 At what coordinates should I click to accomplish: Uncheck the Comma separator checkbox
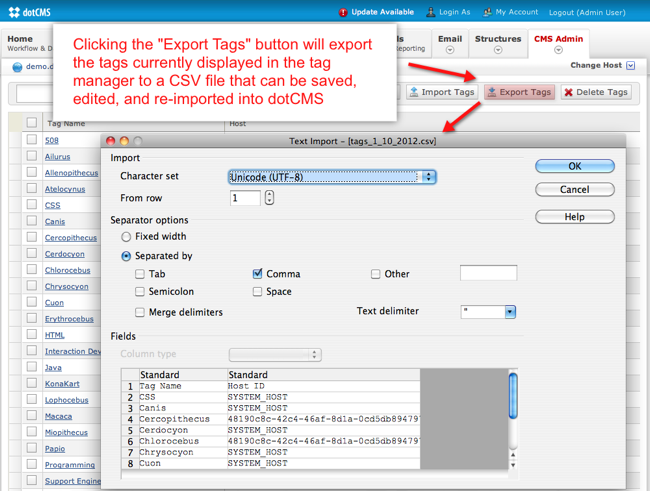coord(258,274)
